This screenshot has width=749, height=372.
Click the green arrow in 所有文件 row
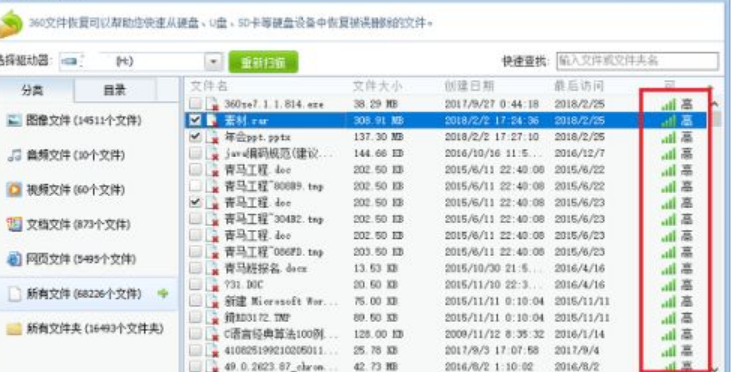click(x=163, y=294)
